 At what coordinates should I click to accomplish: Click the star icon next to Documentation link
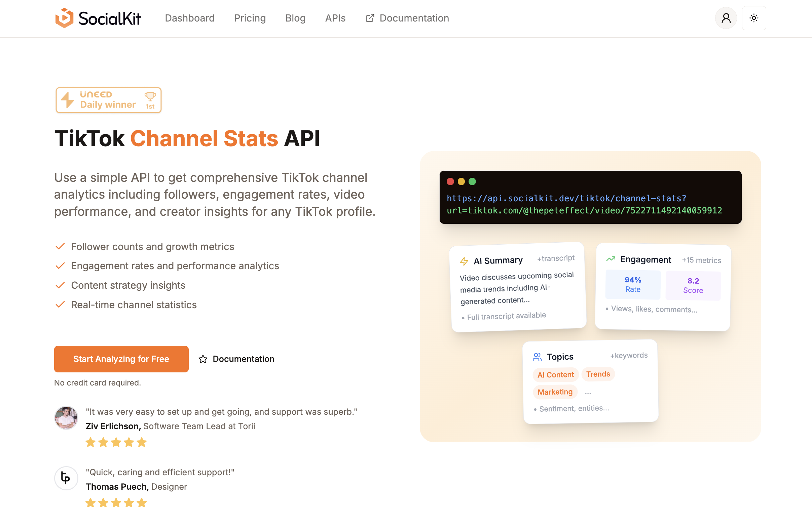pyautogui.click(x=203, y=359)
